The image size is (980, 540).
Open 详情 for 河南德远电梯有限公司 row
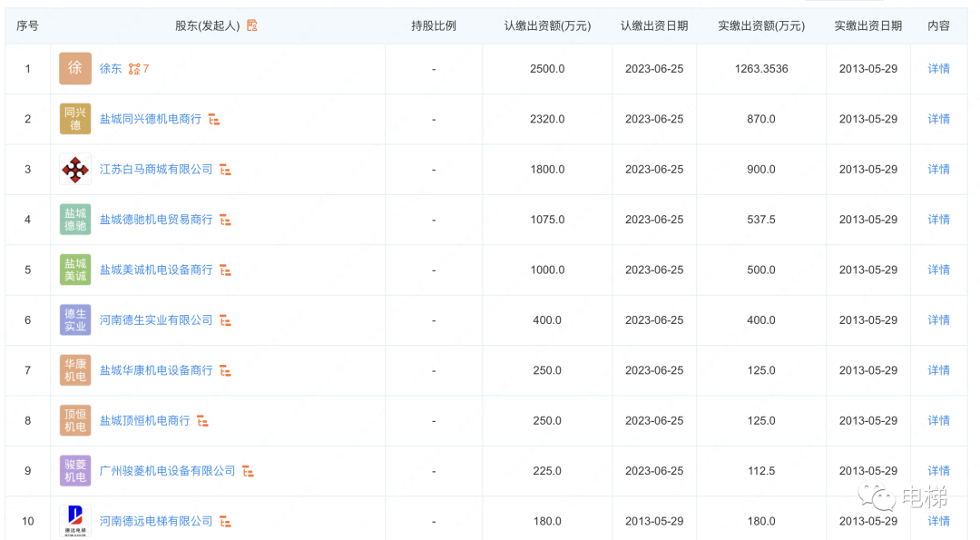pyautogui.click(x=939, y=521)
